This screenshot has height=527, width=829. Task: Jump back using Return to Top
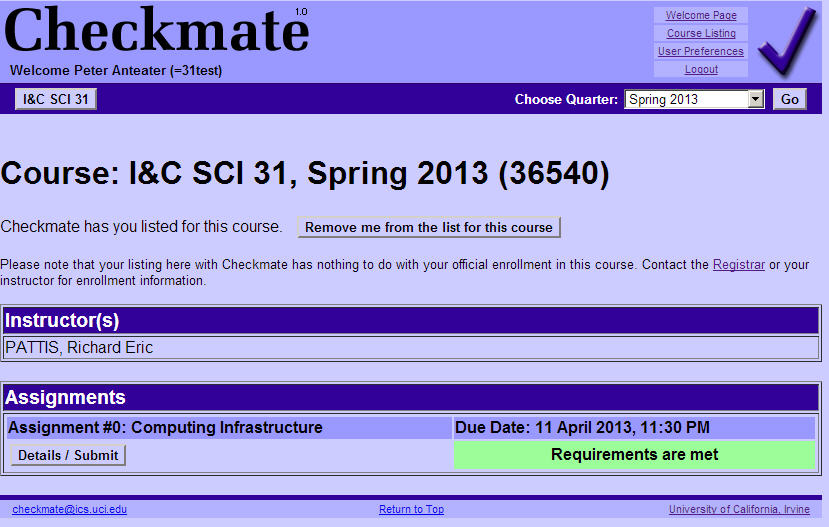point(411,510)
